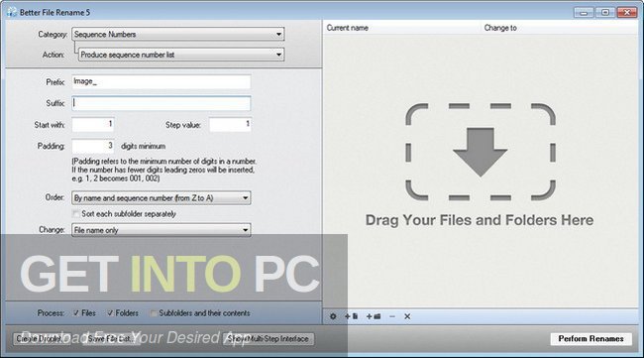Click Show Multi-Step Interface button
644x358 pixels.
point(268,339)
